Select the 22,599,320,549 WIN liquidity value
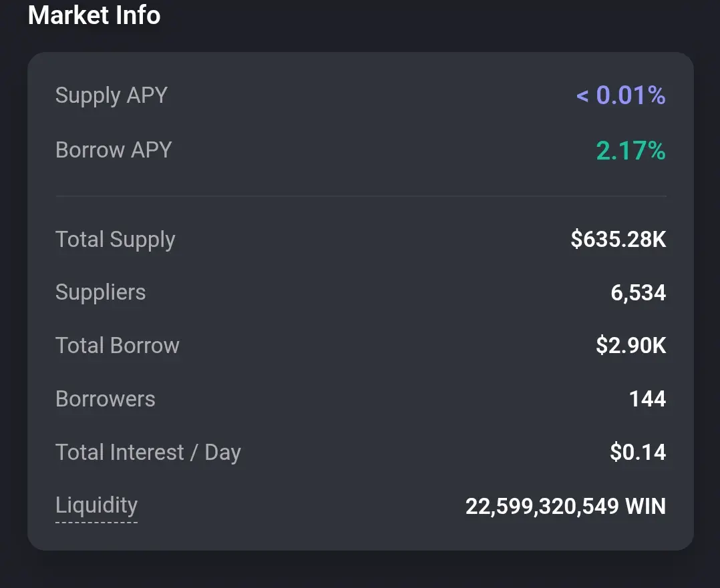This screenshot has height=588, width=720. click(565, 506)
